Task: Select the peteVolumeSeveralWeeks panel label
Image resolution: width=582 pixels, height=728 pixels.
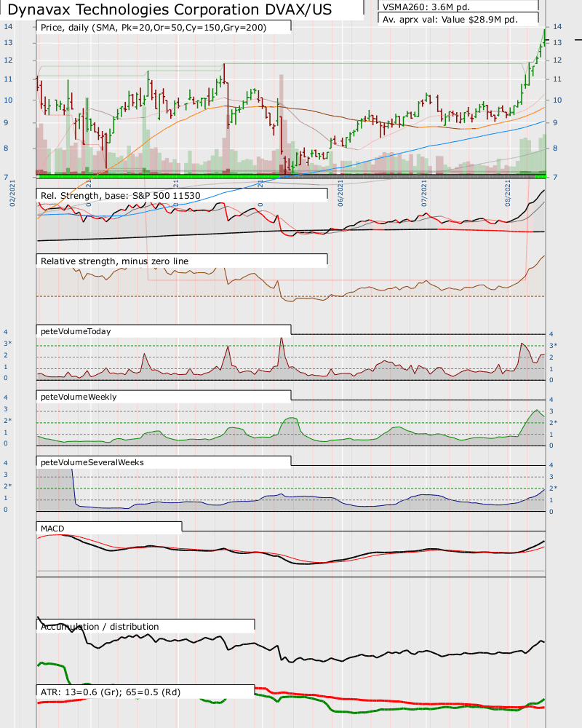Action: (92, 462)
